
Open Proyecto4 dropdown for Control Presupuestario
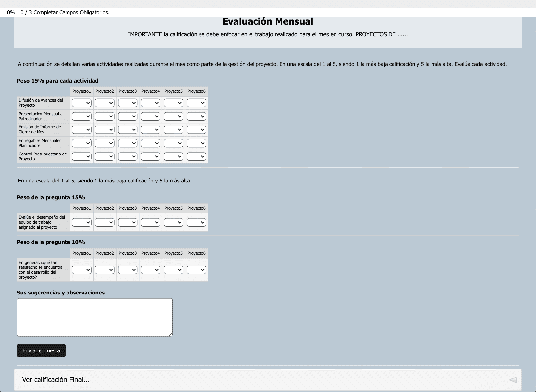click(x=150, y=157)
